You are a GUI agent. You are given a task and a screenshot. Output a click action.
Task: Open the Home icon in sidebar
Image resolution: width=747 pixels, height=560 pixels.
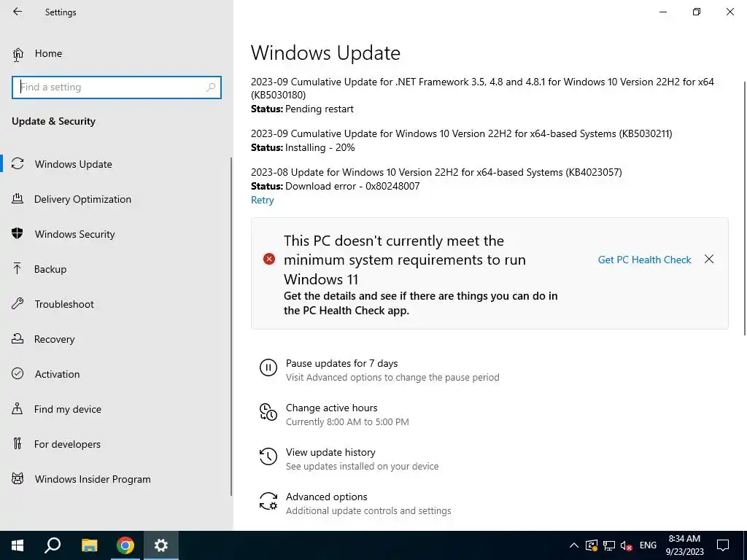[x=18, y=54]
